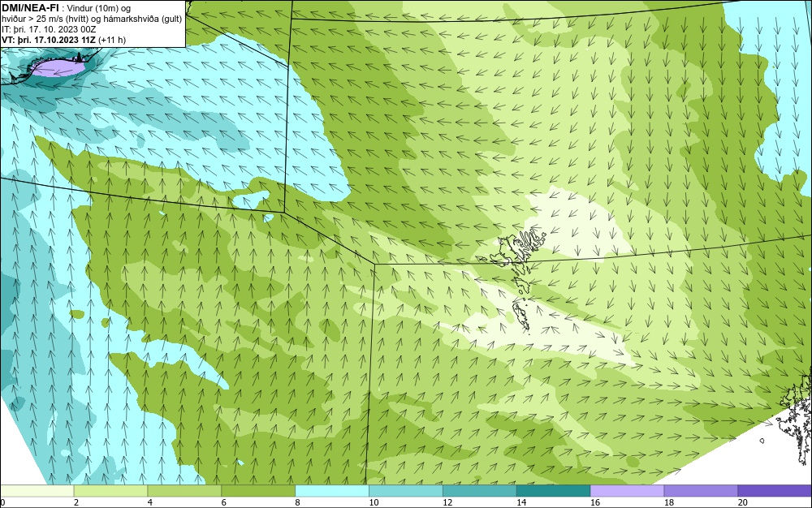This screenshot has height=508, width=812.
Task: Click the southernmost Faroe island outline
Action: (521, 316)
